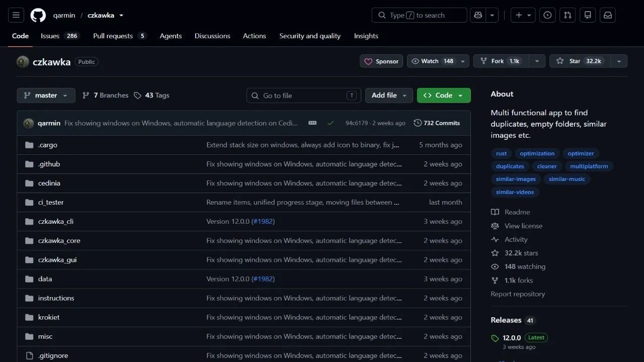Open the czkawka_core folder icon
Image resolution: width=644 pixels, height=362 pixels.
pyautogui.click(x=29, y=241)
